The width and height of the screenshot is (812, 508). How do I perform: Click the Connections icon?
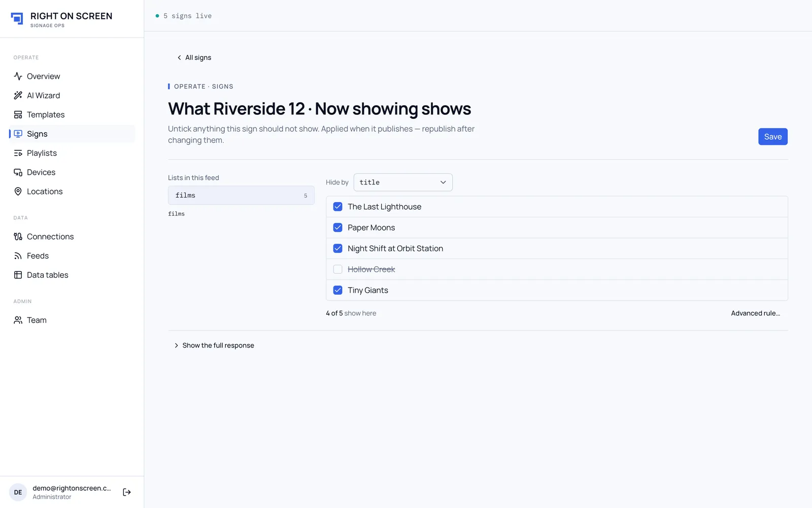click(18, 237)
